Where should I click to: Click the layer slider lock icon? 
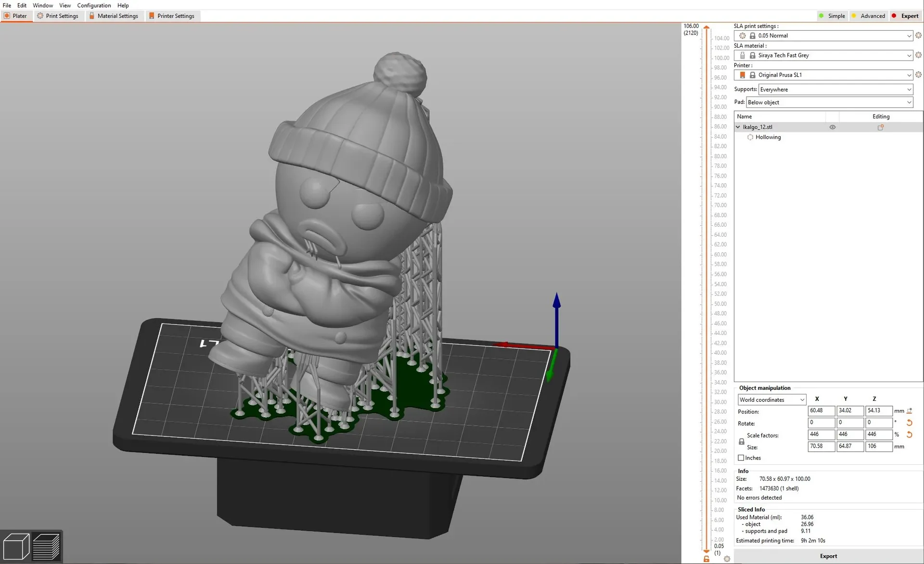706,559
